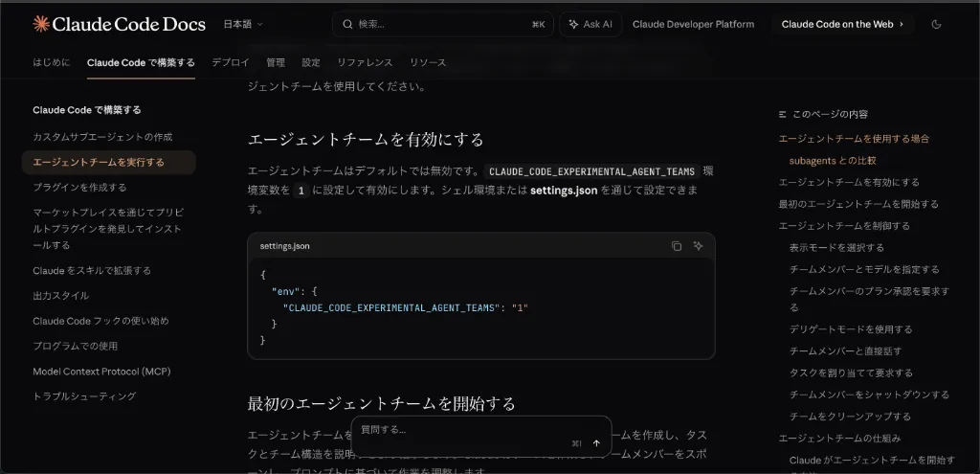Click the Claude Code Docs logo
The height and width of the screenshot is (474, 980).
pos(119,24)
